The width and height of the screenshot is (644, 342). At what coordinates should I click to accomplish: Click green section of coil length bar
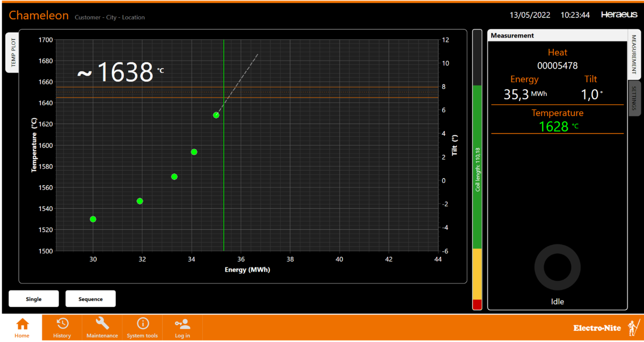[477, 166]
